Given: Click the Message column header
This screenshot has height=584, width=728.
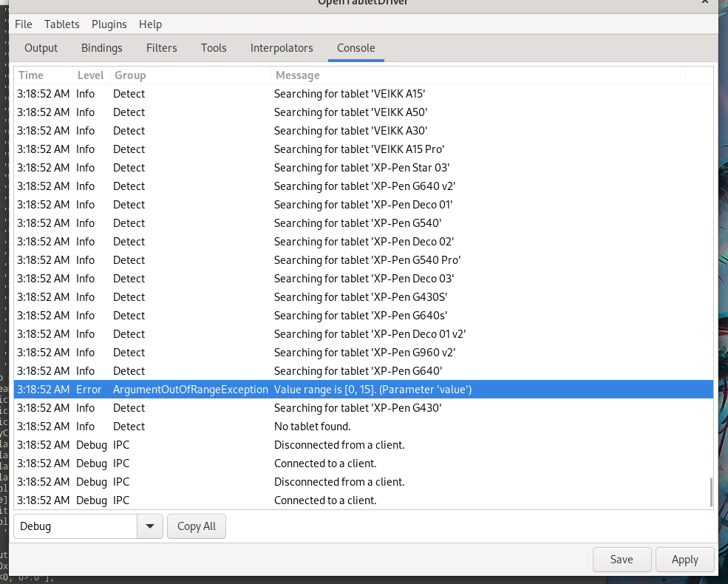Looking at the screenshot, I should tap(297, 75).
